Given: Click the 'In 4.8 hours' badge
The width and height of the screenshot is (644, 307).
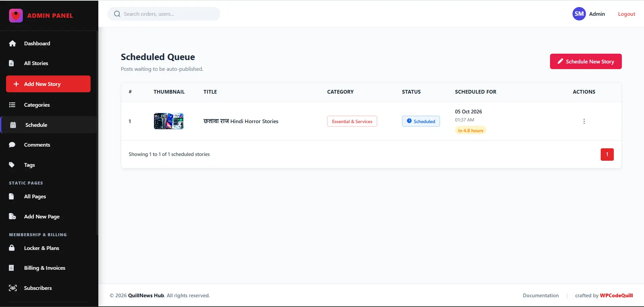Looking at the screenshot, I should 470,130.
